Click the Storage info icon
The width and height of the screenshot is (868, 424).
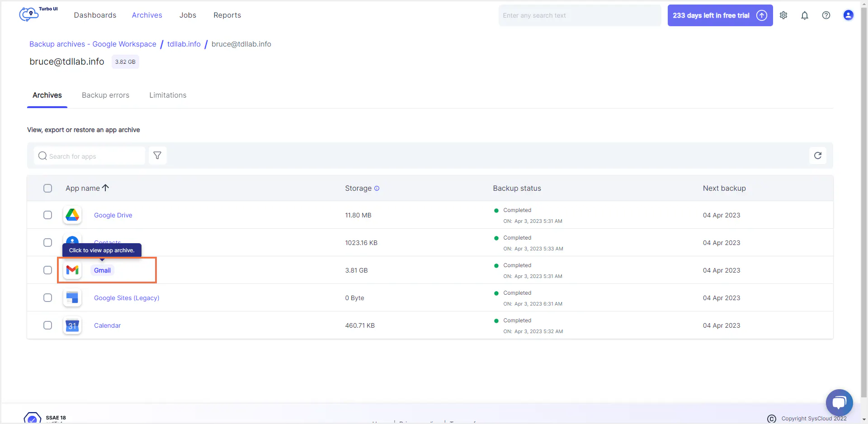click(377, 188)
